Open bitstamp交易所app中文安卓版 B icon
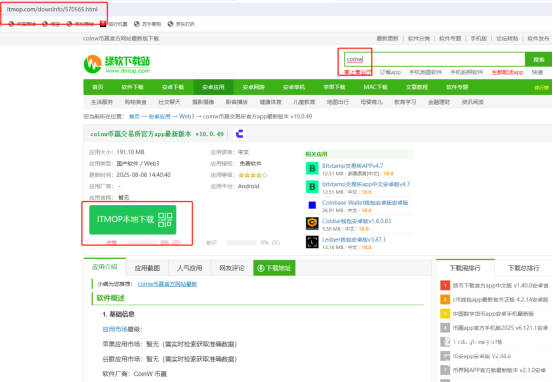The width and height of the screenshot is (553, 382). tap(312, 187)
